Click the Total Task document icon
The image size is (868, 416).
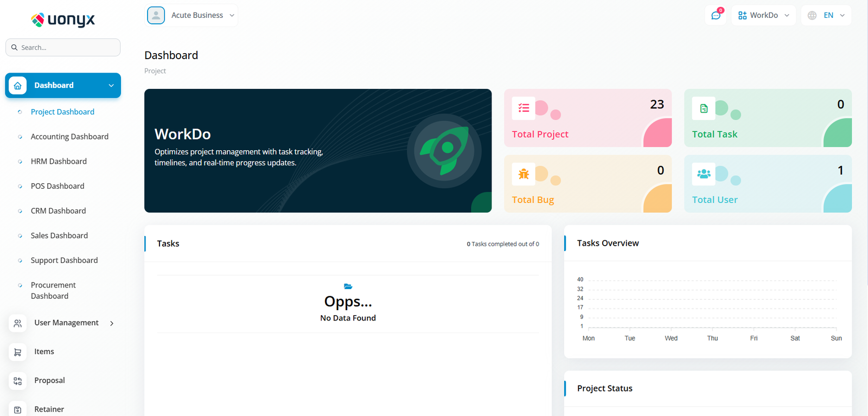click(704, 108)
